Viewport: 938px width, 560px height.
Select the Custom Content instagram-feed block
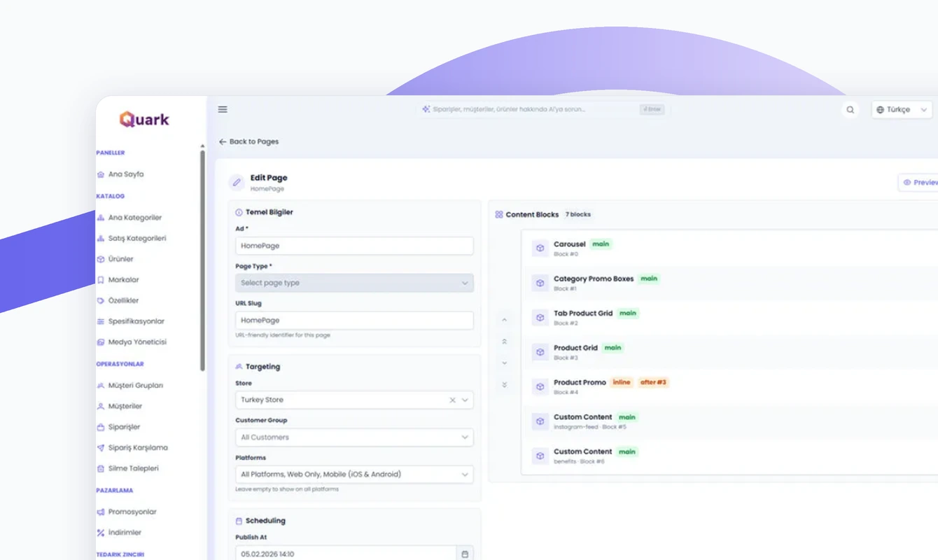(728, 421)
